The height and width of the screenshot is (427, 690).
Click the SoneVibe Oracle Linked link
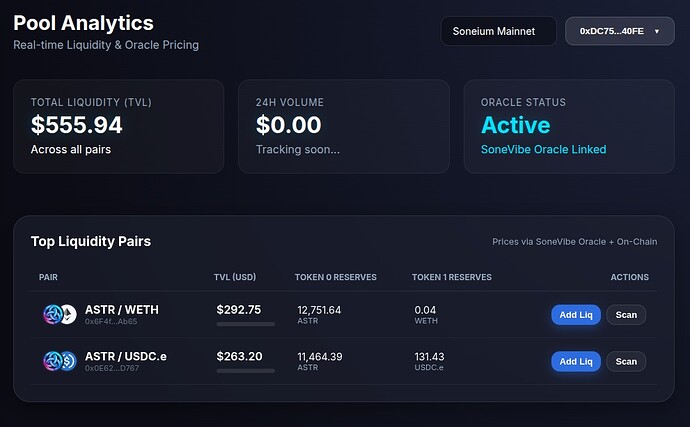click(543, 149)
